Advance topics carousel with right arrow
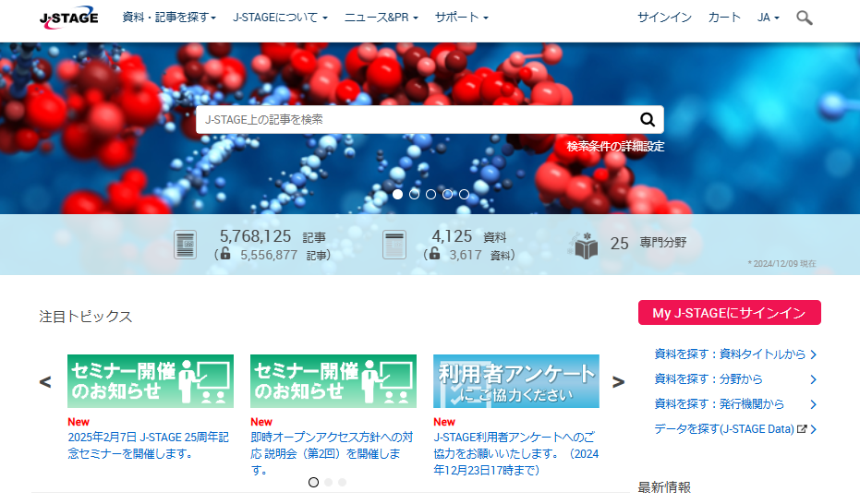Screen dimensions: 860x504 point(618,381)
